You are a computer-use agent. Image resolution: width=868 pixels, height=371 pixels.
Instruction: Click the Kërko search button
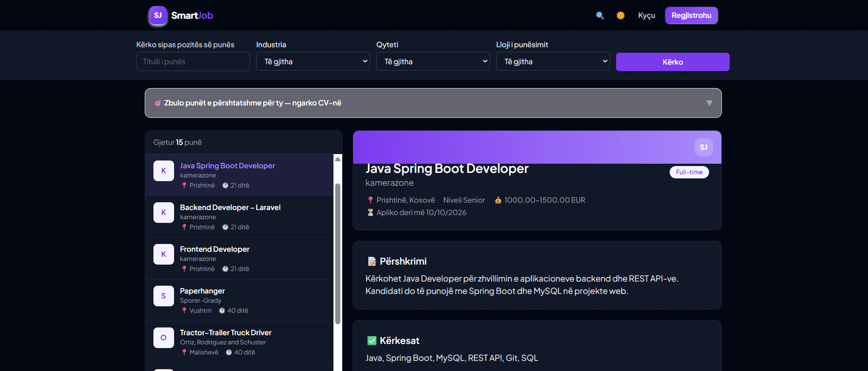(672, 62)
